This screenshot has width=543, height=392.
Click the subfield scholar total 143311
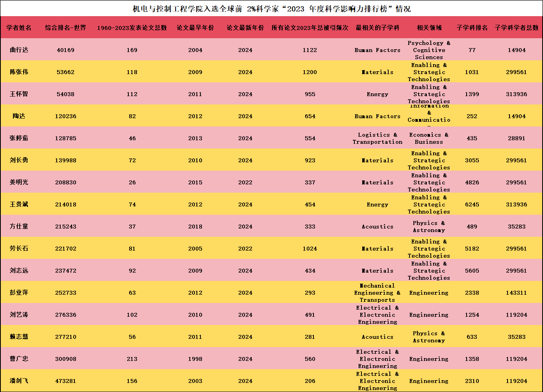pyautogui.click(x=516, y=293)
